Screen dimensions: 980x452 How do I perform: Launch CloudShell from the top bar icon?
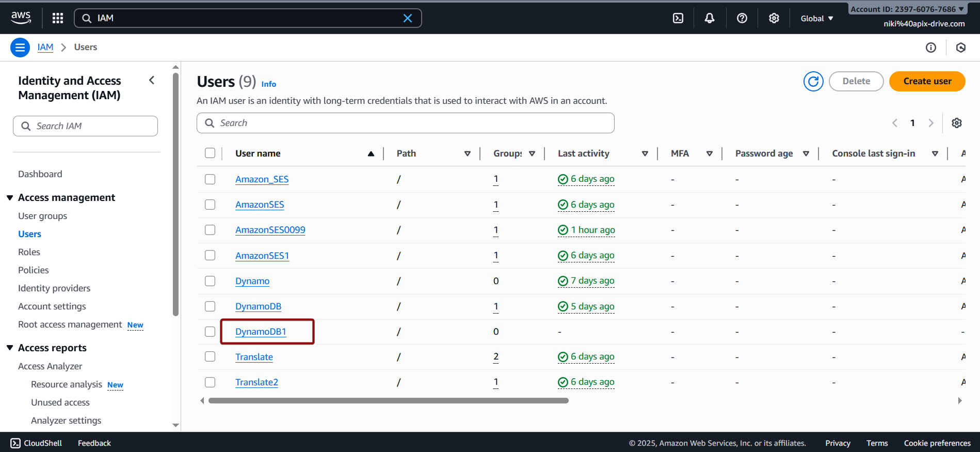[x=678, y=18]
